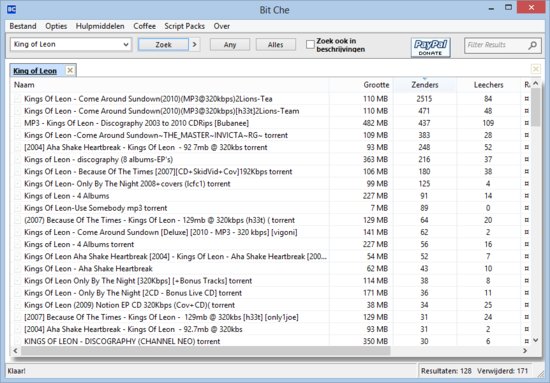Click the horizontal scrollbar thumb
The image size is (550, 383).
click(206, 350)
